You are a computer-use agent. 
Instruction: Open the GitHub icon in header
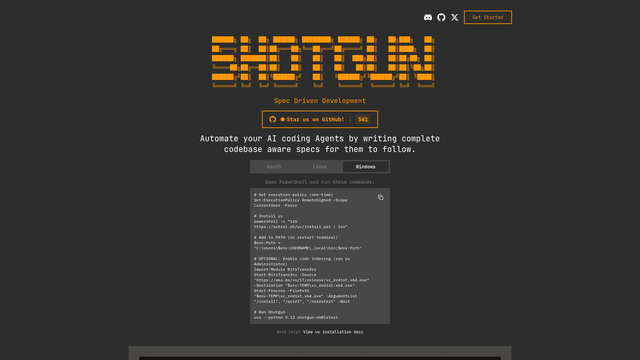(441, 17)
